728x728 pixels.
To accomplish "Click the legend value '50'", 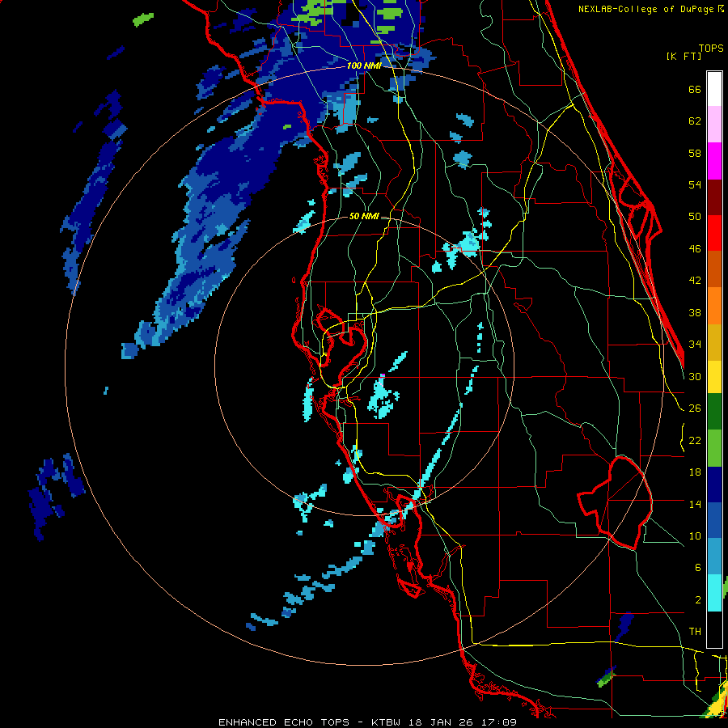I will (x=695, y=217).
